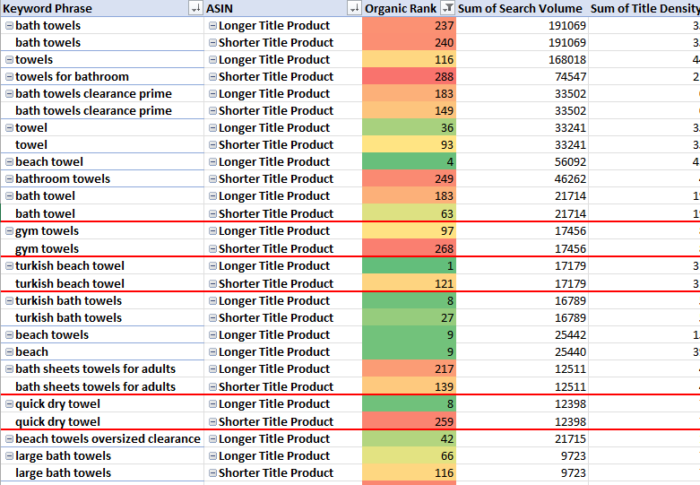Collapse Longer Title Product beside 'towels'

pos(213,60)
